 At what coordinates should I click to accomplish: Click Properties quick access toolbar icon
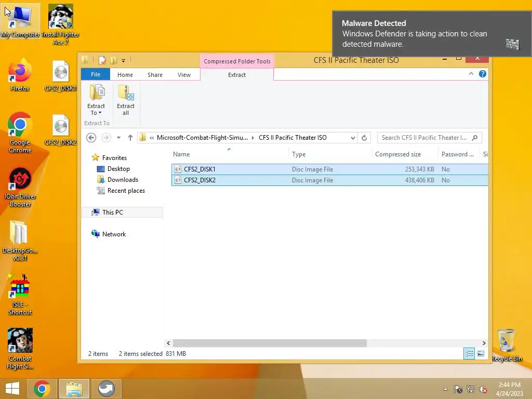click(x=102, y=60)
